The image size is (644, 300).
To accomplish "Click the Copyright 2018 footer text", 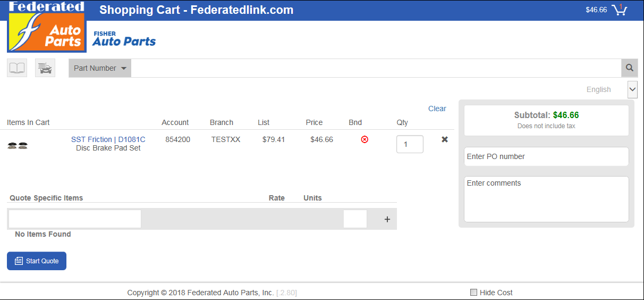I will click(200, 293).
